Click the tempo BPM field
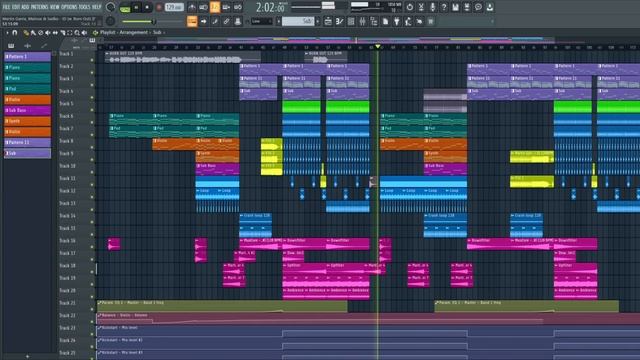 (x=174, y=7)
